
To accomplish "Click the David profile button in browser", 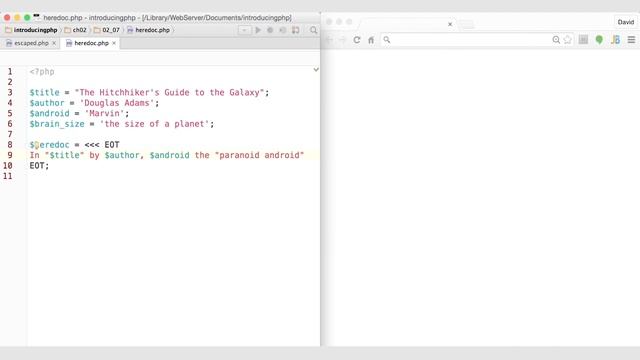I will 625,22.
